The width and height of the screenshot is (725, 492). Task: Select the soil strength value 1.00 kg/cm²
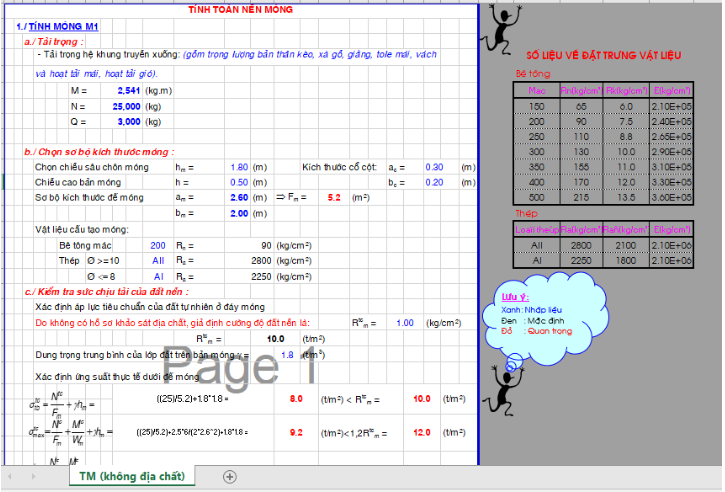coord(404,322)
